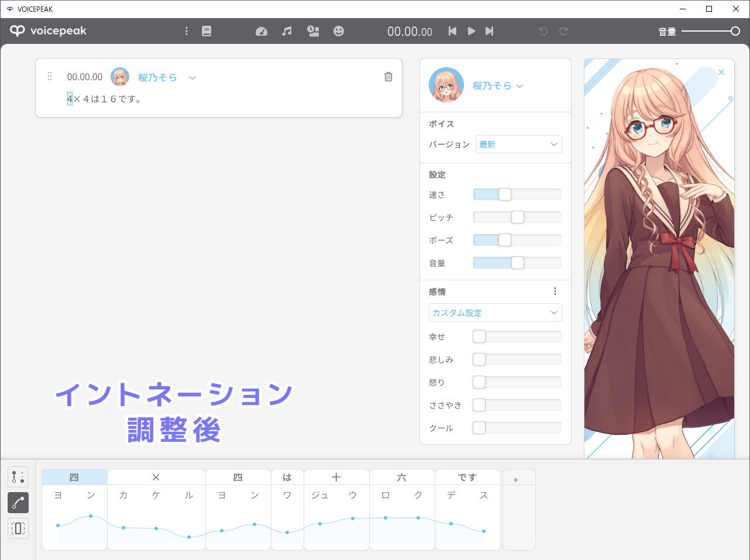Adjust the ポーズ slider
This screenshot has width=750, height=560.
click(517, 240)
